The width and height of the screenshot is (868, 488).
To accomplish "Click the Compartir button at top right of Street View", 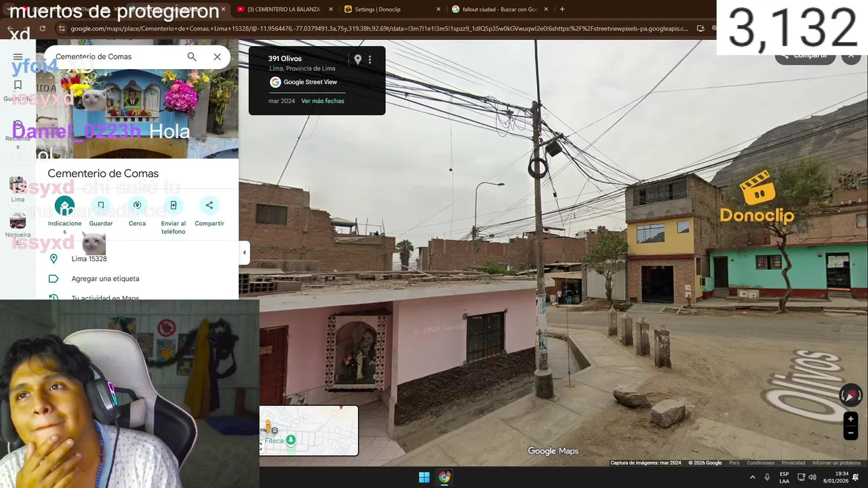I will pyautogui.click(x=805, y=56).
